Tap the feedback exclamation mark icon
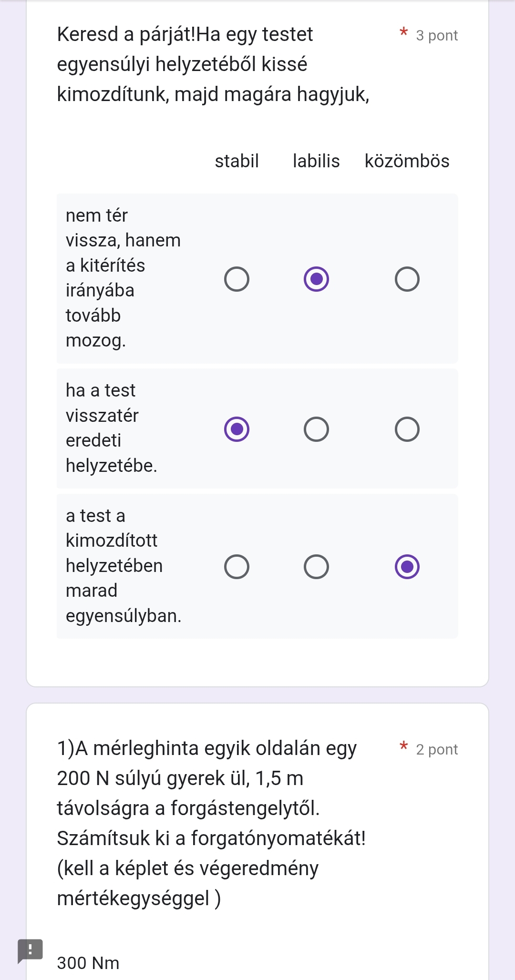This screenshot has width=515, height=980. (30, 950)
